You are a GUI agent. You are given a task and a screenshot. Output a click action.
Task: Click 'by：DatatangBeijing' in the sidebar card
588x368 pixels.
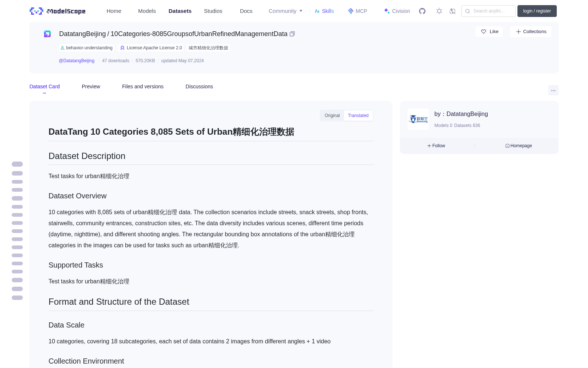[461, 114]
